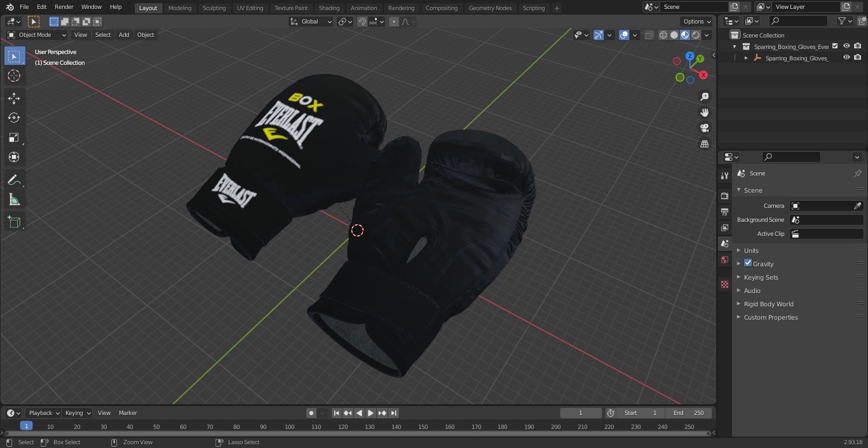Switch perspective/orthographic grid icon

pyautogui.click(x=704, y=144)
